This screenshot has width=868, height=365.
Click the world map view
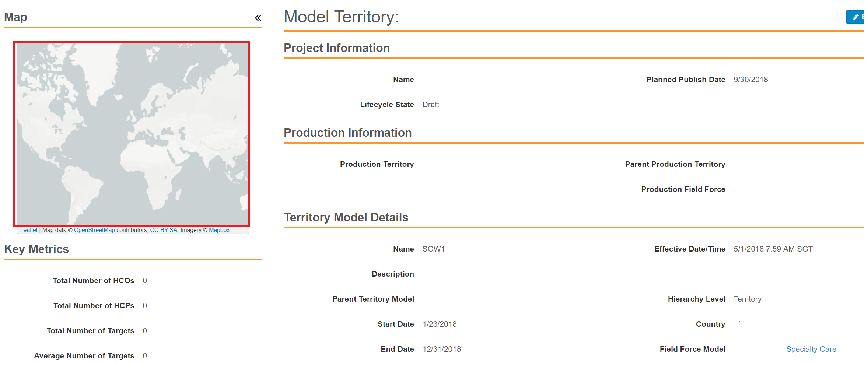point(132,134)
